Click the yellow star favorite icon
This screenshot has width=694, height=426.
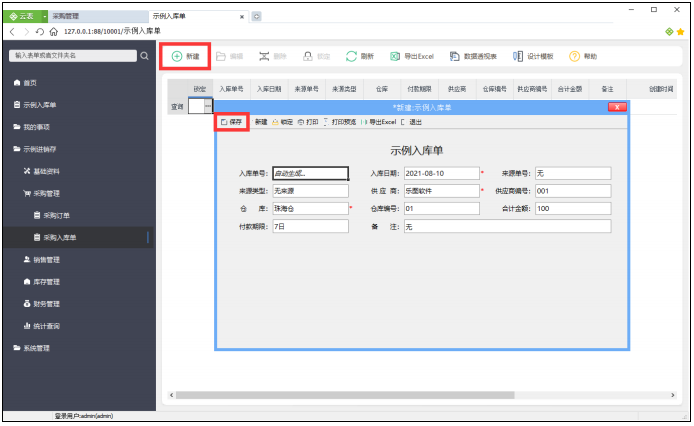[x=680, y=31]
